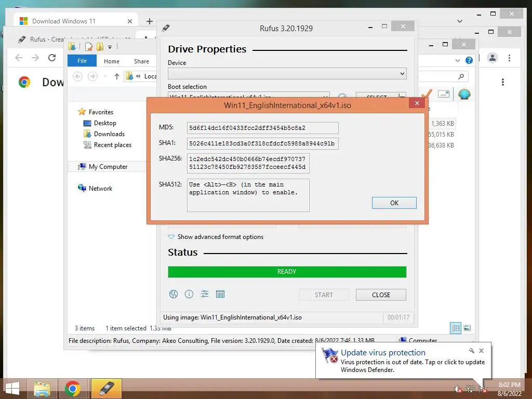
Task: Click Explorer back arrow
Action: point(78,76)
